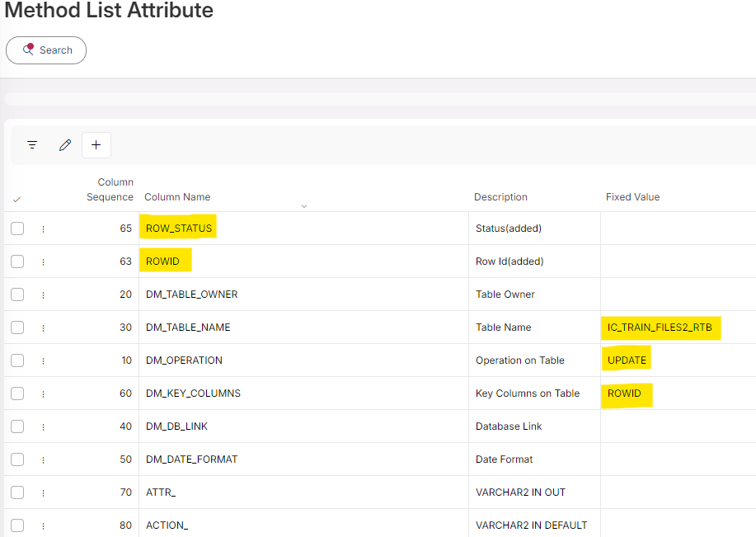
Task: Click the UPDATE fixed value cell
Action: (679, 360)
